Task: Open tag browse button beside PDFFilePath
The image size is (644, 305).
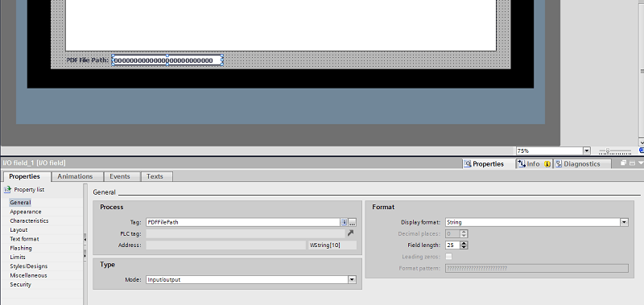Action: [x=353, y=222]
